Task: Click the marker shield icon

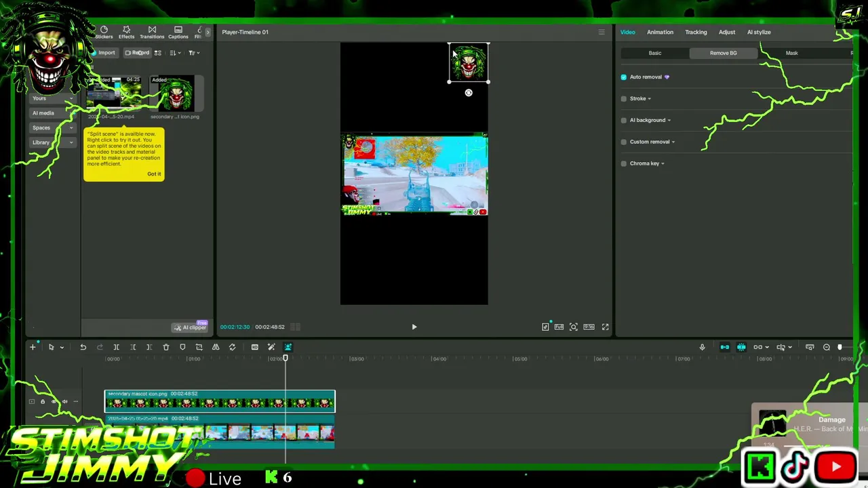Action: 182,347
